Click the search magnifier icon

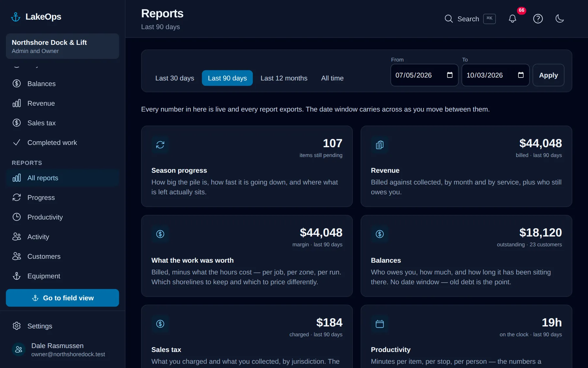(449, 19)
